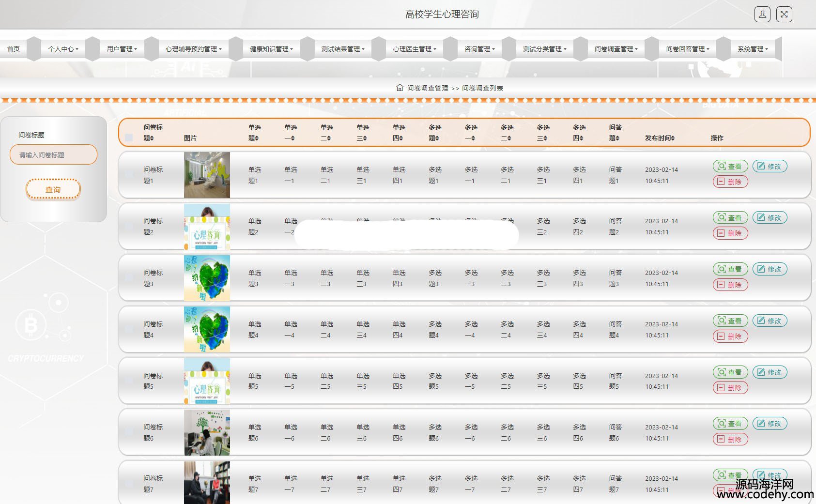Select the checkbox for row 问卷标题5

[x=129, y=381]
